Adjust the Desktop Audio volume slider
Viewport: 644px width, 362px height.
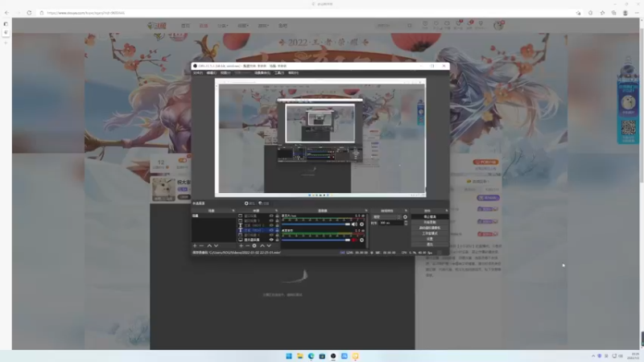coord(316,240)
